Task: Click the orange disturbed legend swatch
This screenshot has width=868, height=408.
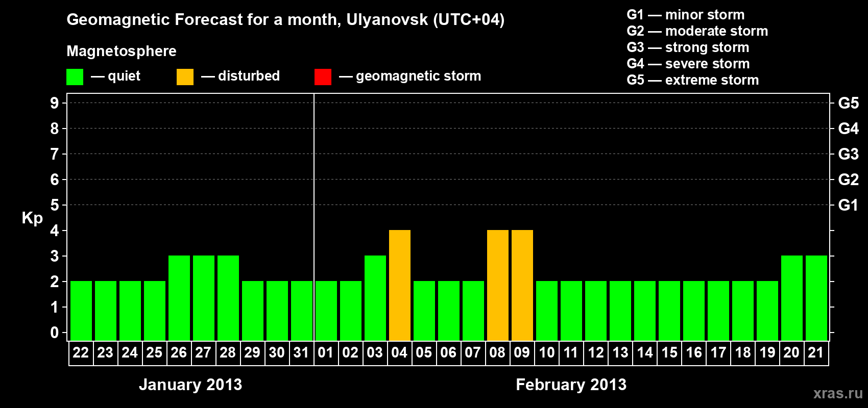Action: coord(185,76)
